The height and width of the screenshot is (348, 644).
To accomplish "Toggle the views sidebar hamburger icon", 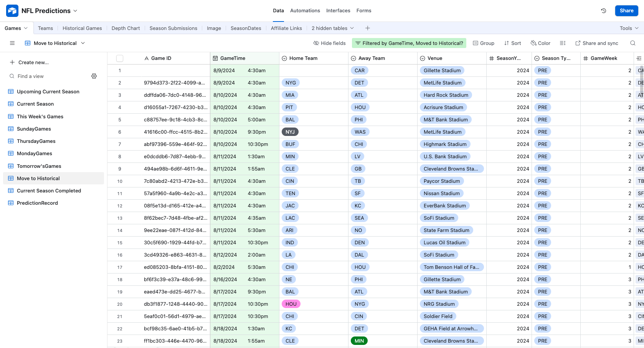I will [12, 43].
